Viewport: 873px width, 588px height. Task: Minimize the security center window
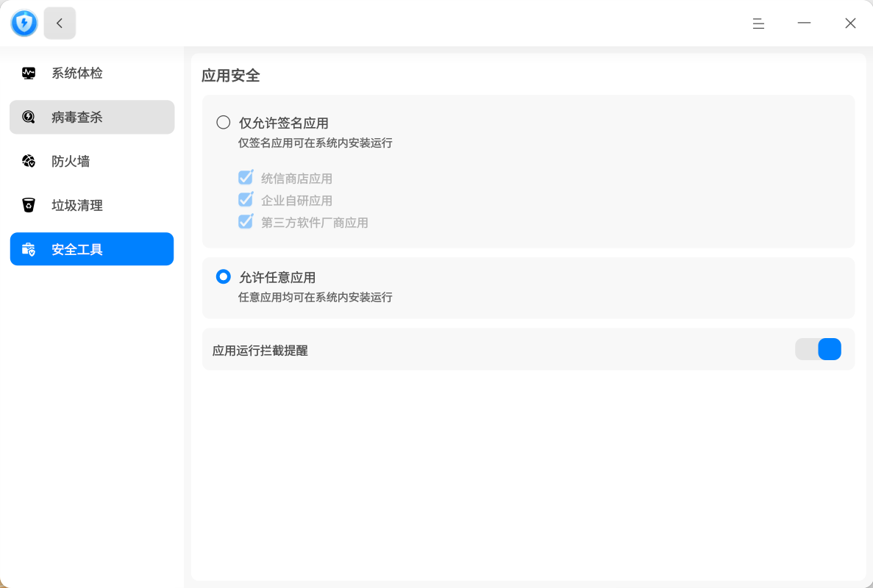tap(804, 24)
